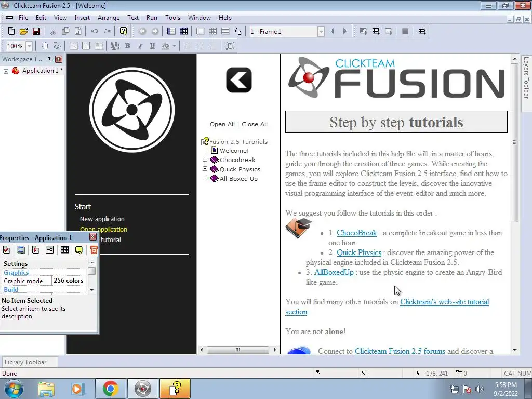Select the hand pan tool icon
Image resolution: width=532 pixels, height=399 pixels.
[x=45, y=46]
